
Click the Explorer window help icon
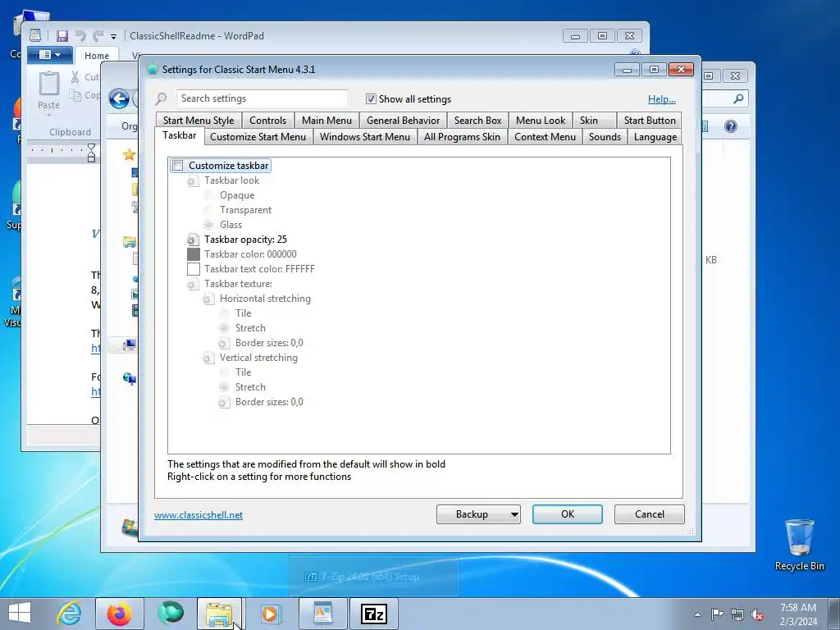coord(731,126)
